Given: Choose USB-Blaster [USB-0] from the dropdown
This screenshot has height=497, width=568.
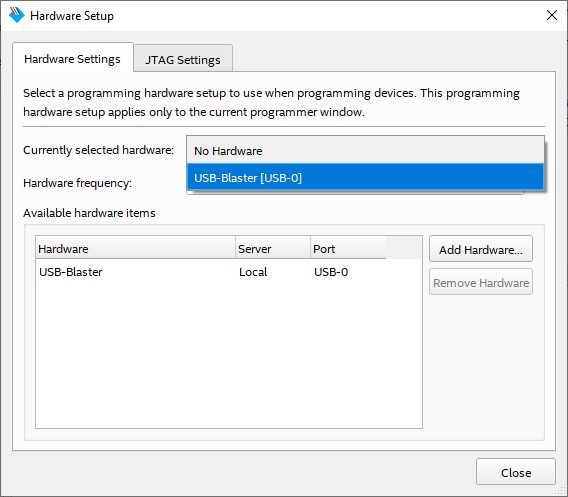Looking at the screenshot, I should click(366, 178).
